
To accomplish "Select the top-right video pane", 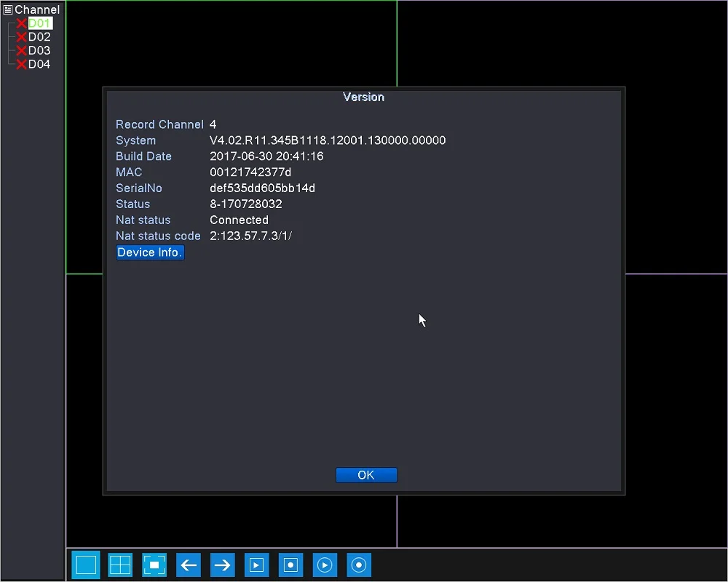I will (562, 43).
